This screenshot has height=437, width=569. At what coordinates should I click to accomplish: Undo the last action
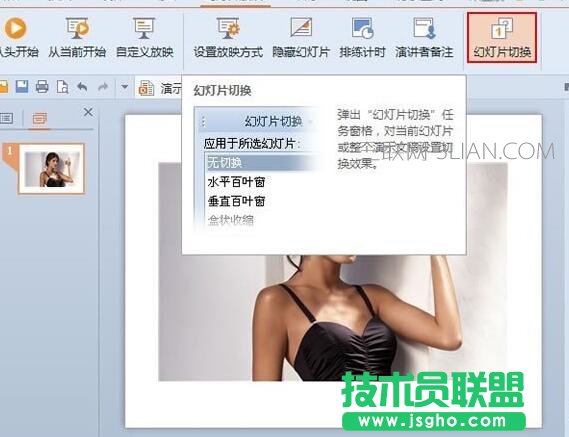82,87
